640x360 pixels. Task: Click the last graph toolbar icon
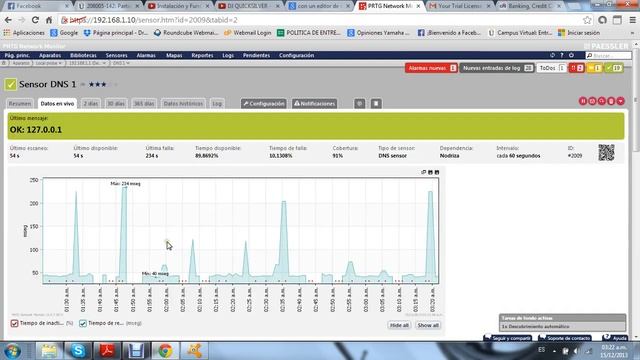(437, 172)
